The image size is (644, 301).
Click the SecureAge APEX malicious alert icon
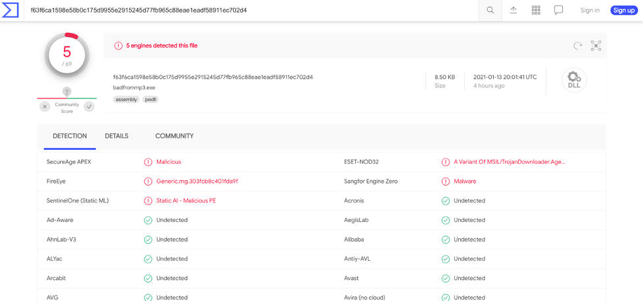click(148, 162)
